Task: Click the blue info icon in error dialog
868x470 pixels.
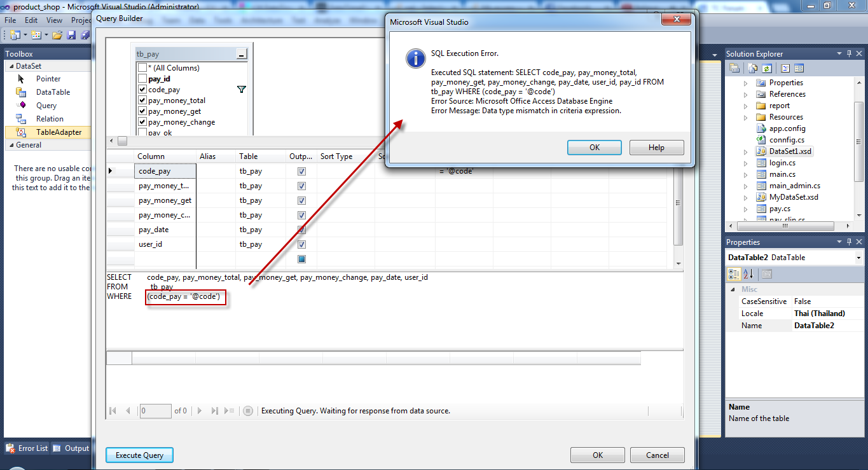Action: pos(416,59)
